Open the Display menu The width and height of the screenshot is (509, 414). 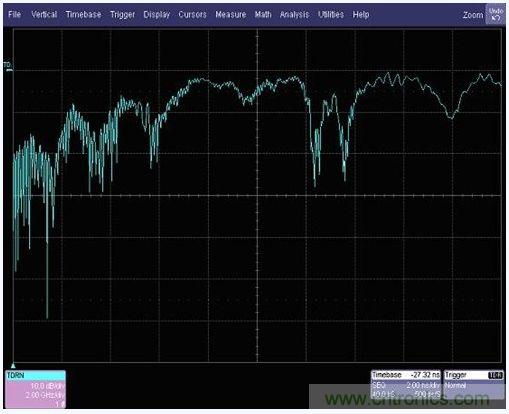tap(157, 15)
